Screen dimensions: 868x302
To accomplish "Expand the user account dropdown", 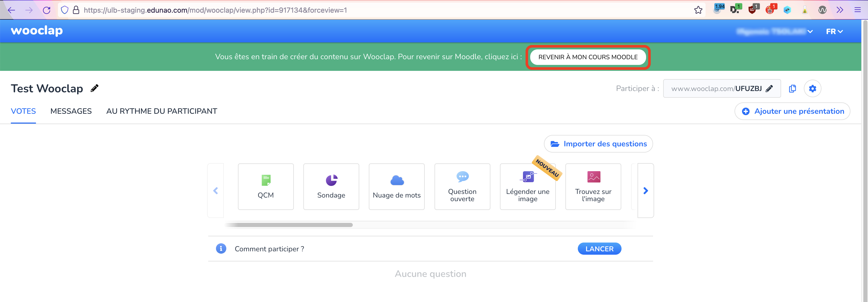I will (x=774, y=31).
